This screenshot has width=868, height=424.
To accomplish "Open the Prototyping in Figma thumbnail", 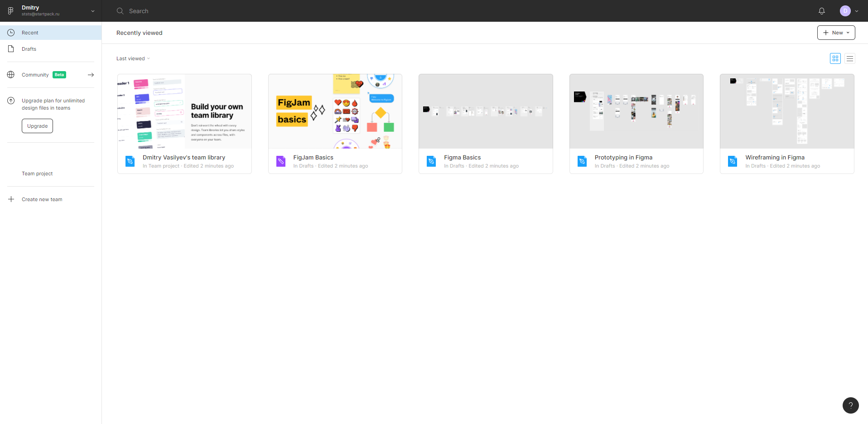I will pos(637,111).
